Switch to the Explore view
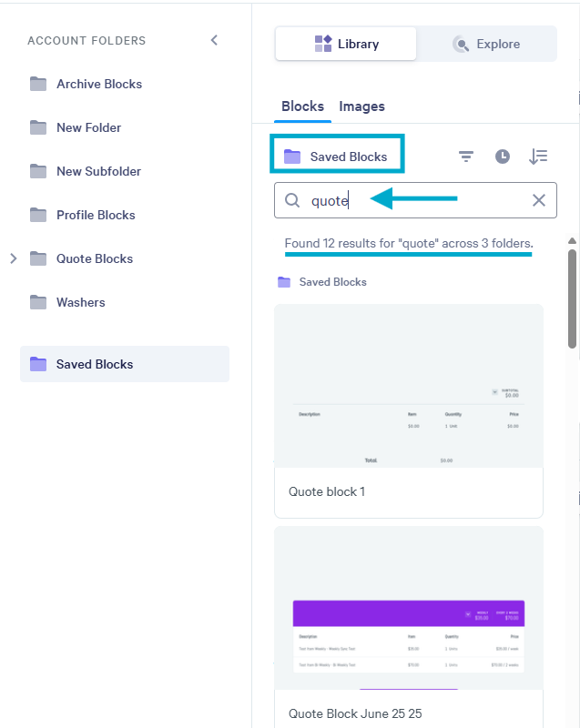Image resolution: width=580 pixels, height=728 pixels. click(486, 44)
